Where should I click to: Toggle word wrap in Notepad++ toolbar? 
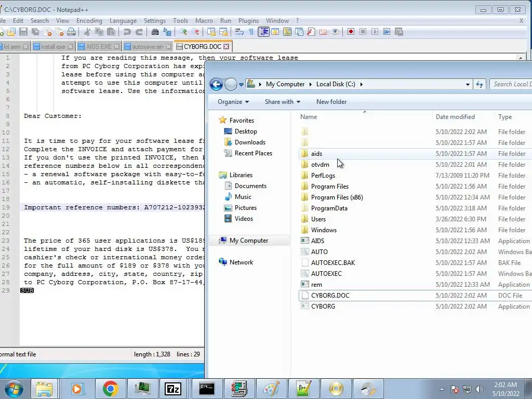239,32
